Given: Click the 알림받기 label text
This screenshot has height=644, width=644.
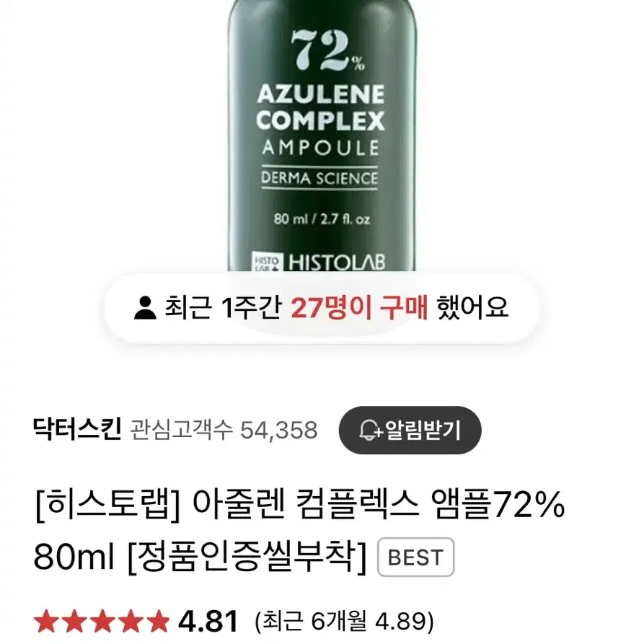Looking at the screenshot, I should 423,430.
